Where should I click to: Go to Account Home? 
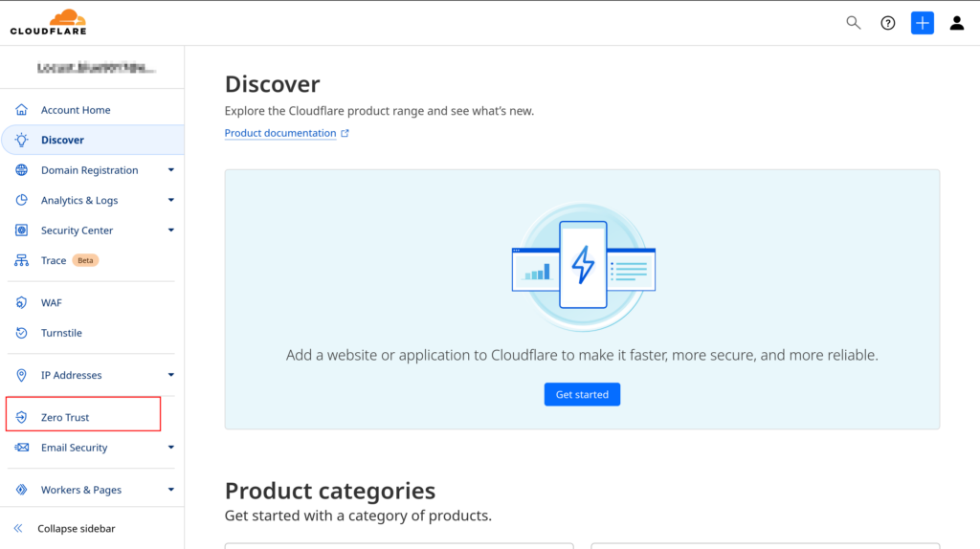76,110
